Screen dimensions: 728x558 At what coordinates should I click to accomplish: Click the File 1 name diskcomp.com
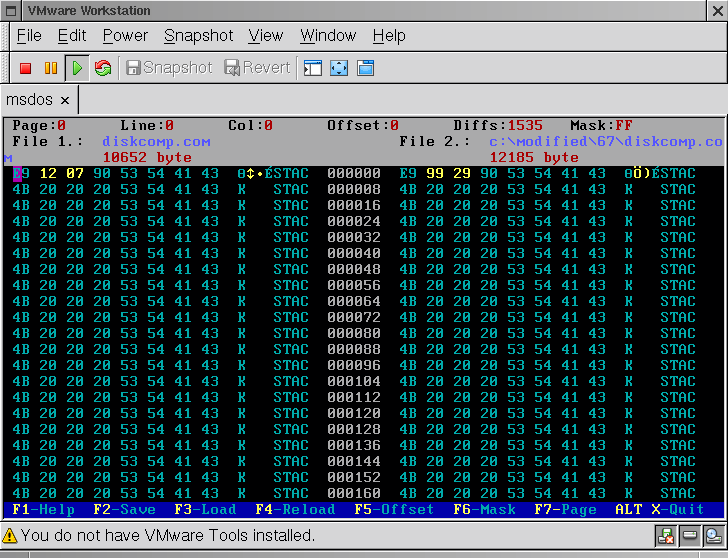(x=156, y=142)
